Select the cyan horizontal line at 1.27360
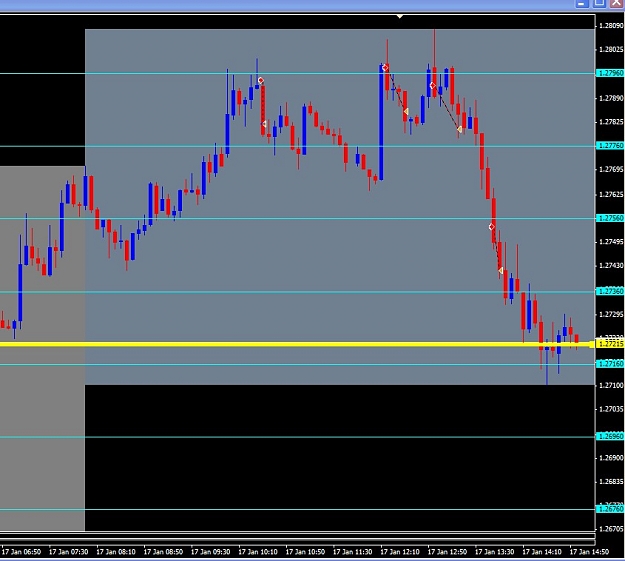 tap(297, 292)
